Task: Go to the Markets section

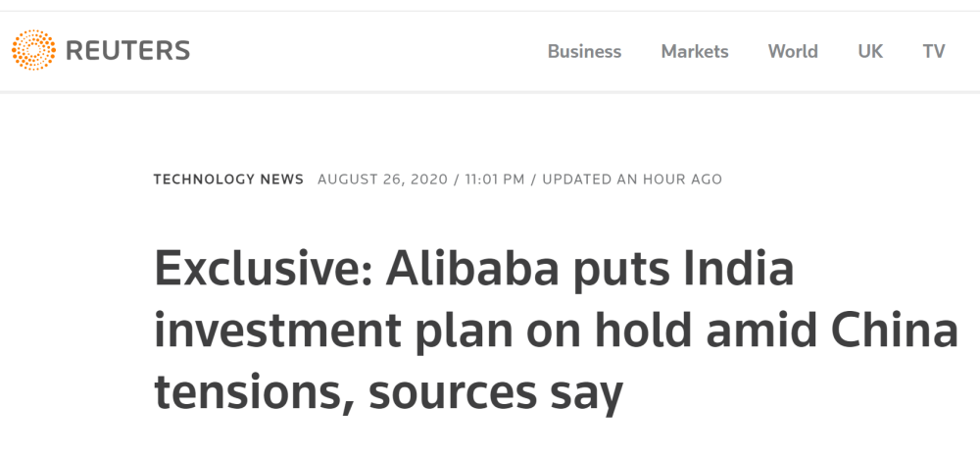Action: point(695,52)
